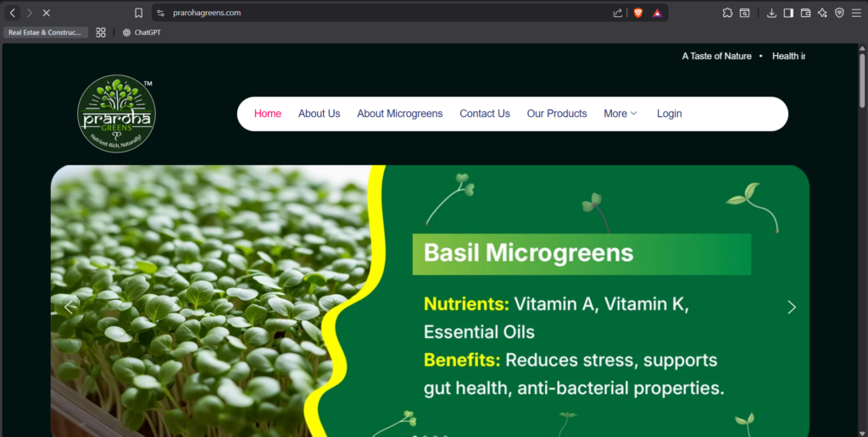
Task: Open the extensions puzzle icon
Action: point(727,13)
